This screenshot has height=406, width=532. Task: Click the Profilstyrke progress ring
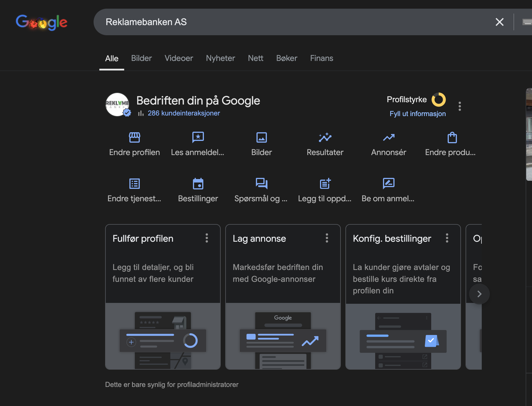[439, 100]
